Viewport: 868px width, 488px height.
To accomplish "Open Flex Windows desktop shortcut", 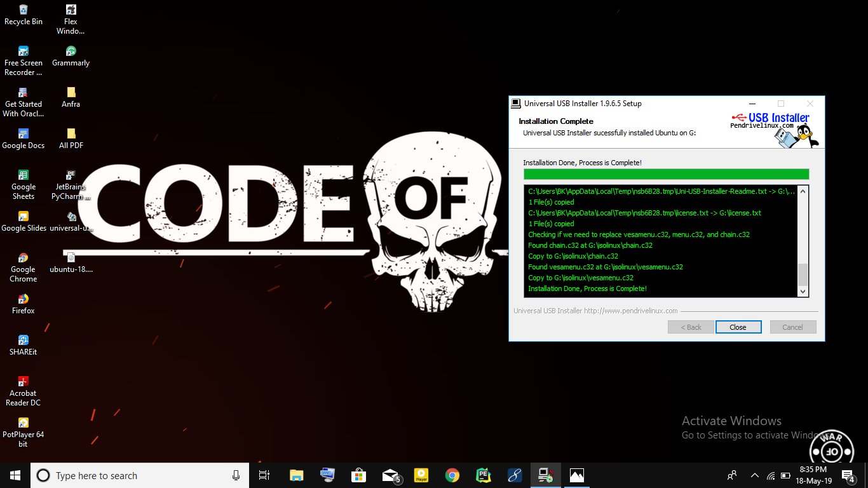I will tap(71, 19).
